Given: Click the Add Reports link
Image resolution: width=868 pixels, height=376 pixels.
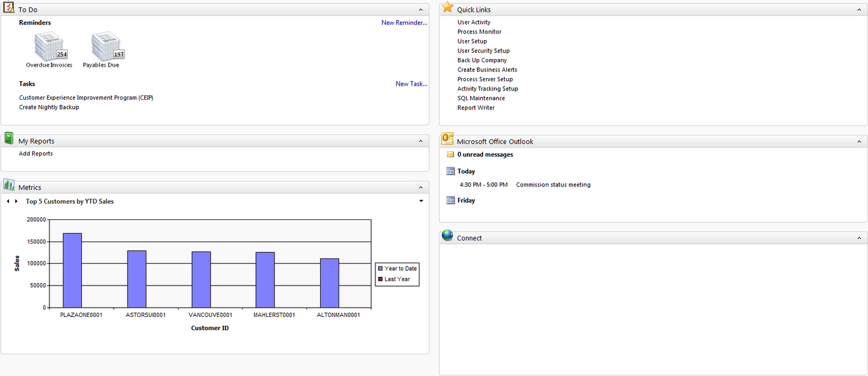Looking at the screenshot, I should tap(36, 154).
